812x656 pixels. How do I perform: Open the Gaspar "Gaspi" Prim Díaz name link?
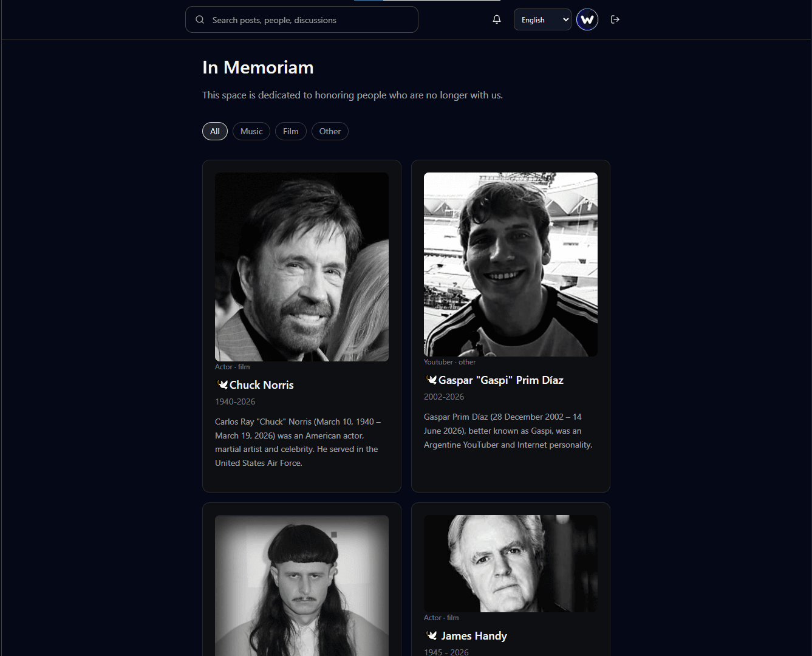501,380
